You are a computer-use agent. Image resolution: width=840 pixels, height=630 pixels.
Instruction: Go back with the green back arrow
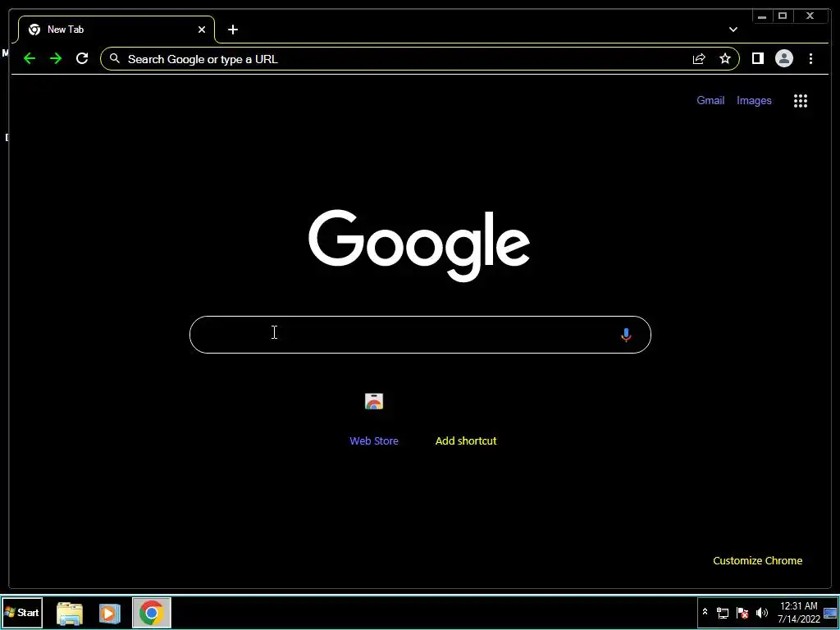pos(30,58)
